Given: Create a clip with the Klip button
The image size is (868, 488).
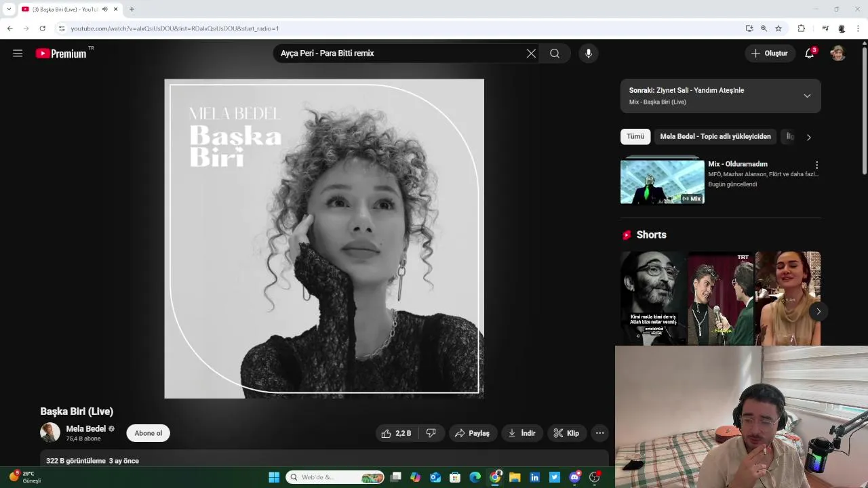Looking at the screenshot, I should (x=567, y=433).
